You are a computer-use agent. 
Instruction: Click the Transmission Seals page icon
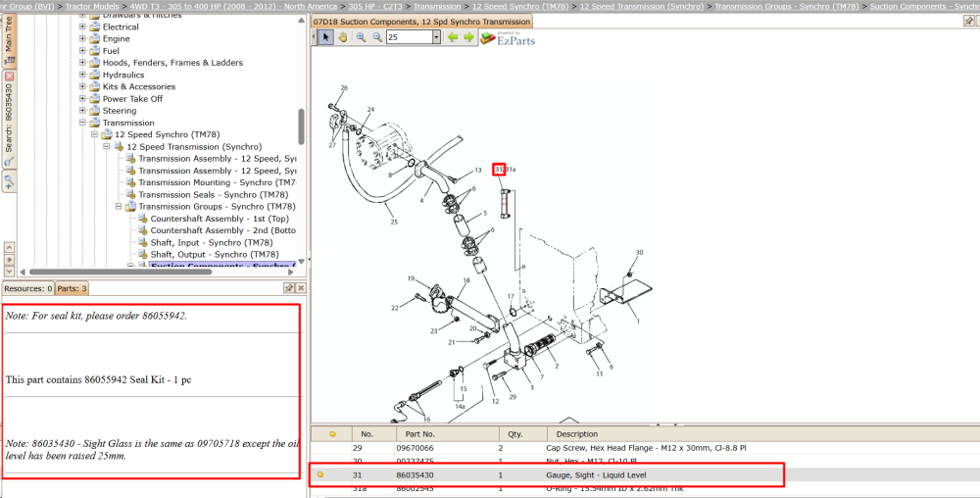click(130, 194)
